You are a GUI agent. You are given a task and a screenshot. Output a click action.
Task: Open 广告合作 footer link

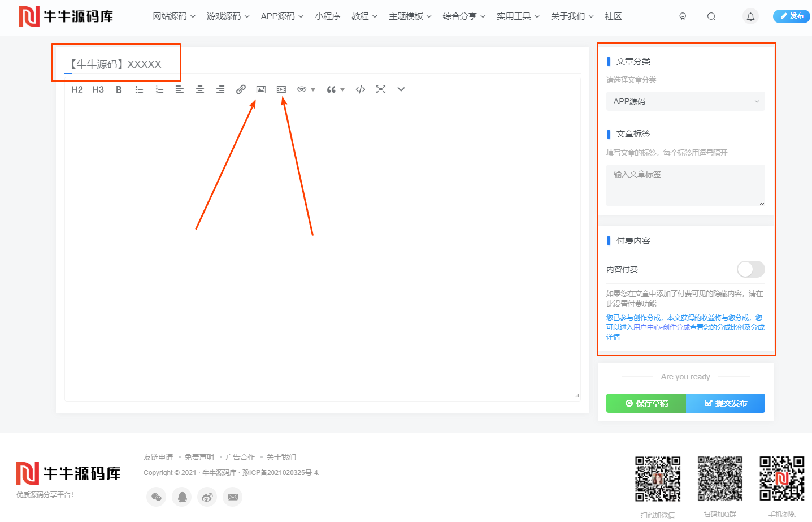tap(240, 457)
